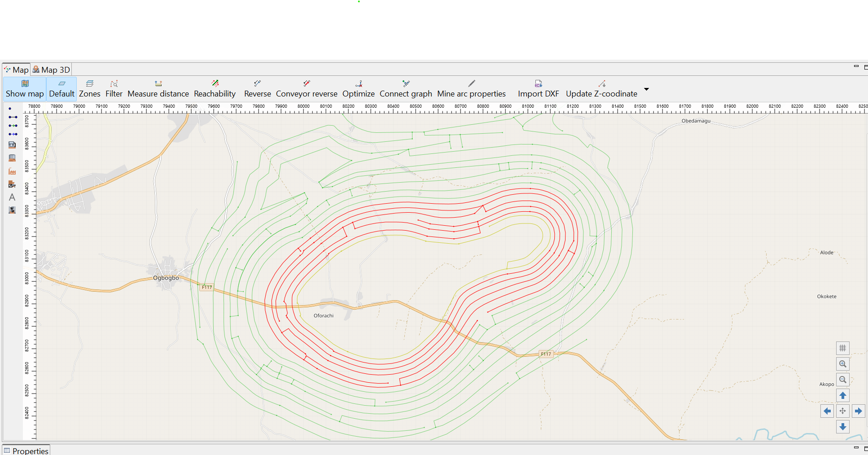Toggle the map grid button

(x=842, y=348)
